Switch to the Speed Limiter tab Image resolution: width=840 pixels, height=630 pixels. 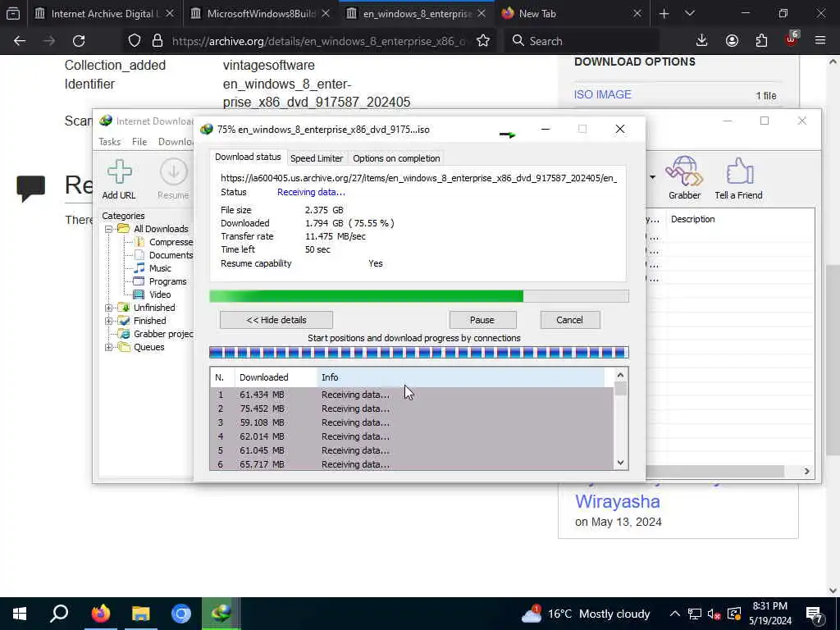pyautogui.click(x=316, y=158)
